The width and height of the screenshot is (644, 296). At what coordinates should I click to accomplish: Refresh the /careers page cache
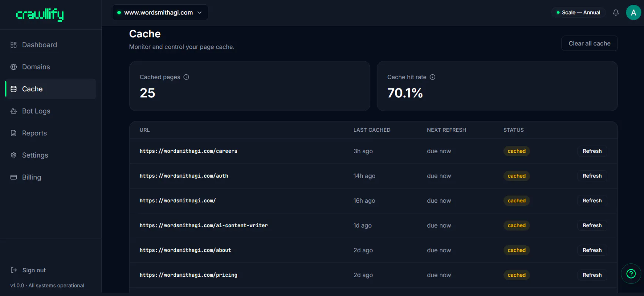tap(592, 151)
